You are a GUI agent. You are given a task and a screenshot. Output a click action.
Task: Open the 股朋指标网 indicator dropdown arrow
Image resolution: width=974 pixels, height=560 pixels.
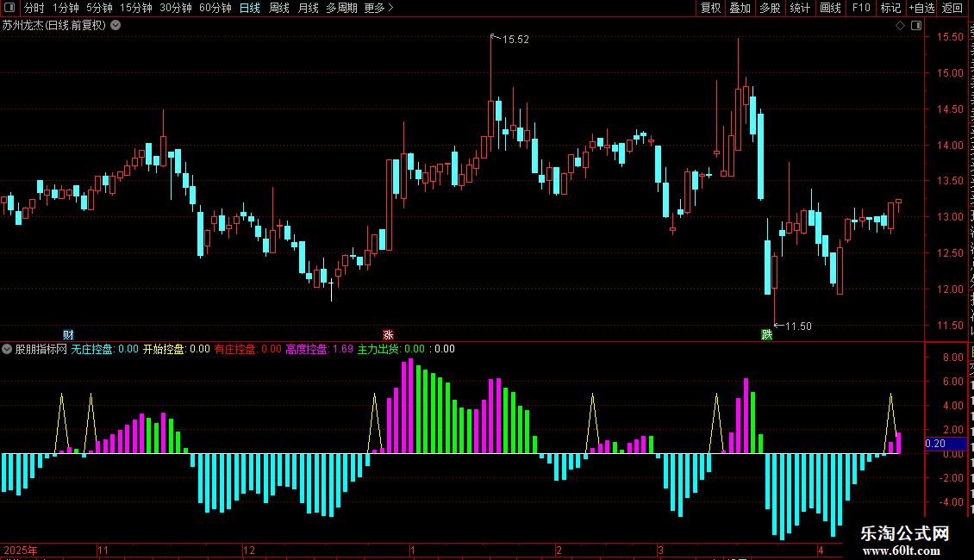pos(7,349)
